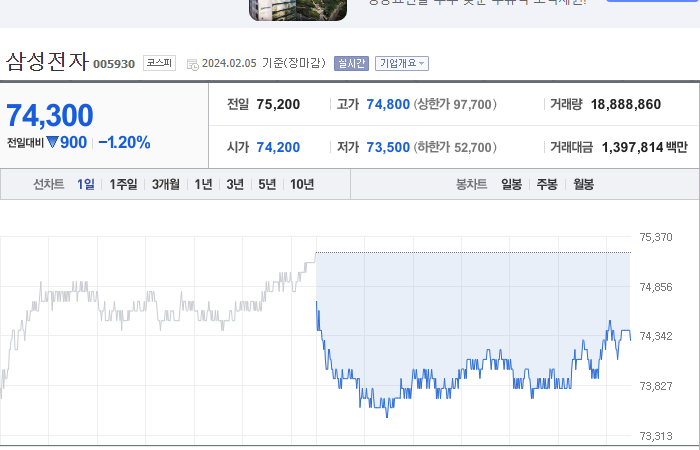The image size is (700, 450).
Task: Click the 상한가 97,700 text
Action: click(x=455, y=104)
